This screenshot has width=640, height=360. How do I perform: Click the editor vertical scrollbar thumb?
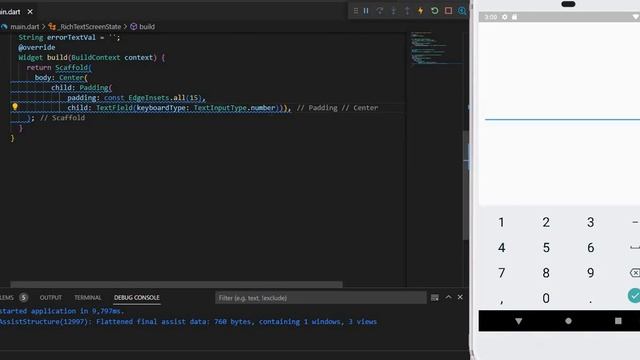tap(466, 185)
